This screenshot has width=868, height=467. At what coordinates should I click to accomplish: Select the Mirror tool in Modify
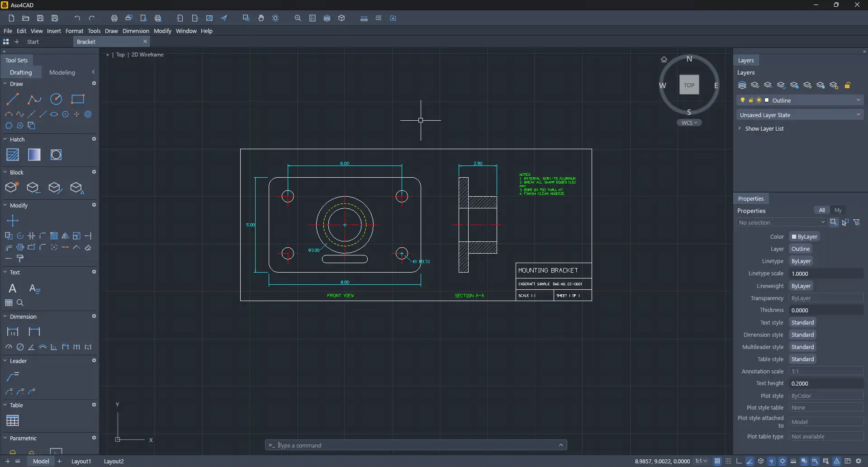[65, 236]
